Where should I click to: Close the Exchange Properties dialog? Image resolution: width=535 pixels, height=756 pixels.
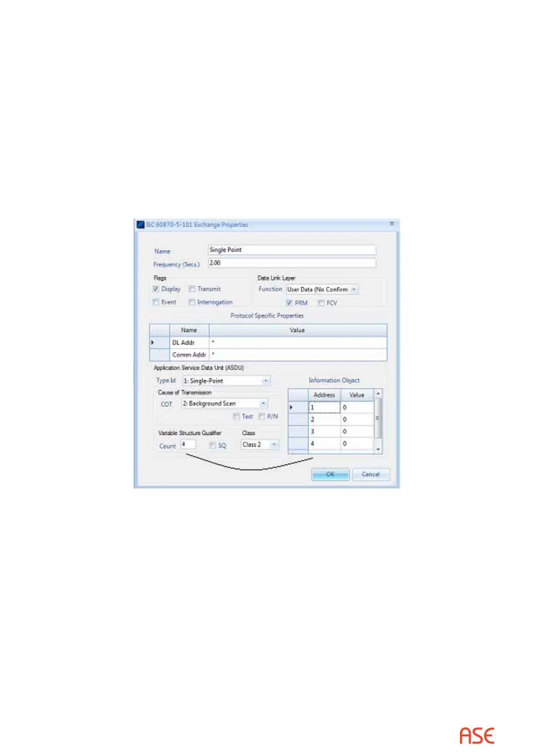[x=392, y=224]
